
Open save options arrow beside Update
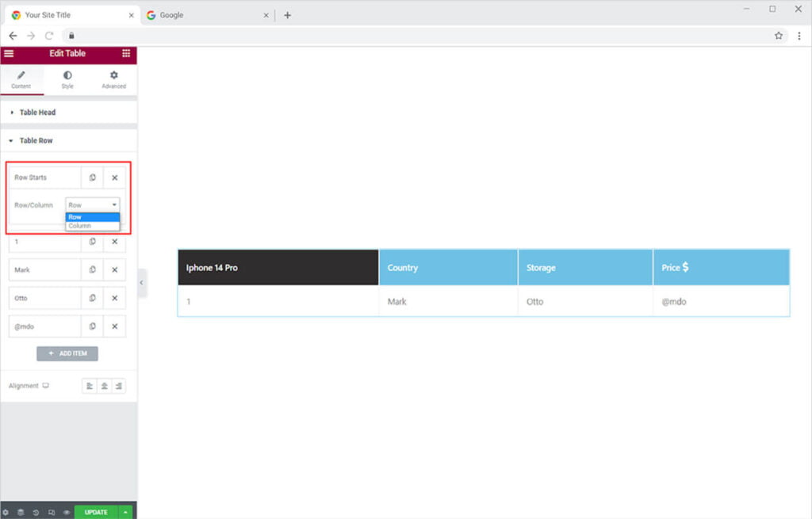tap(126, 513)
